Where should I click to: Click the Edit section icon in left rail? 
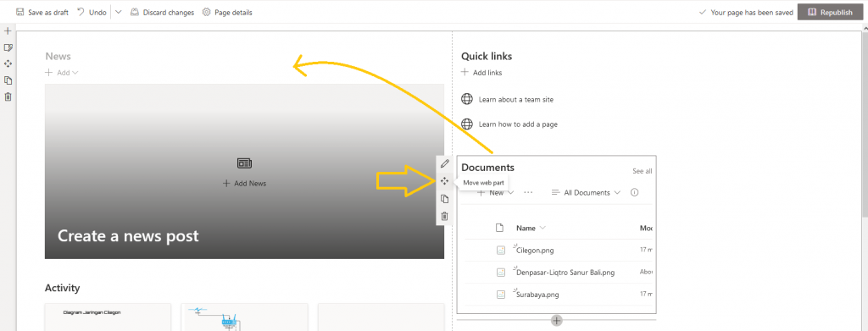[x=8, y=47]
